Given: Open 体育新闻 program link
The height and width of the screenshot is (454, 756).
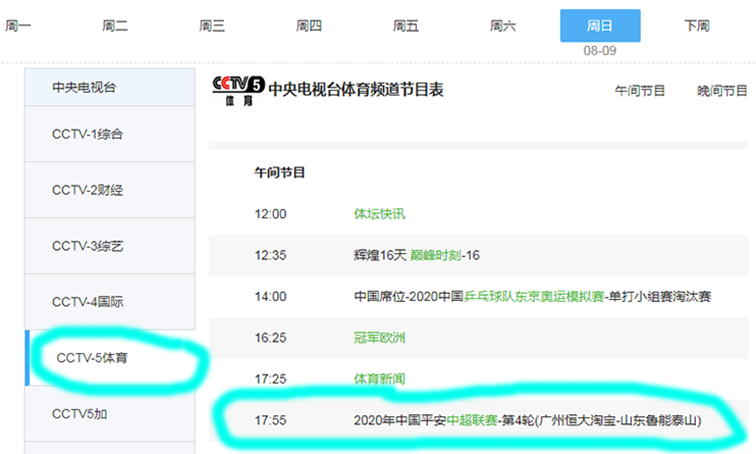Looking at the screenshot, I should (379, 379).
